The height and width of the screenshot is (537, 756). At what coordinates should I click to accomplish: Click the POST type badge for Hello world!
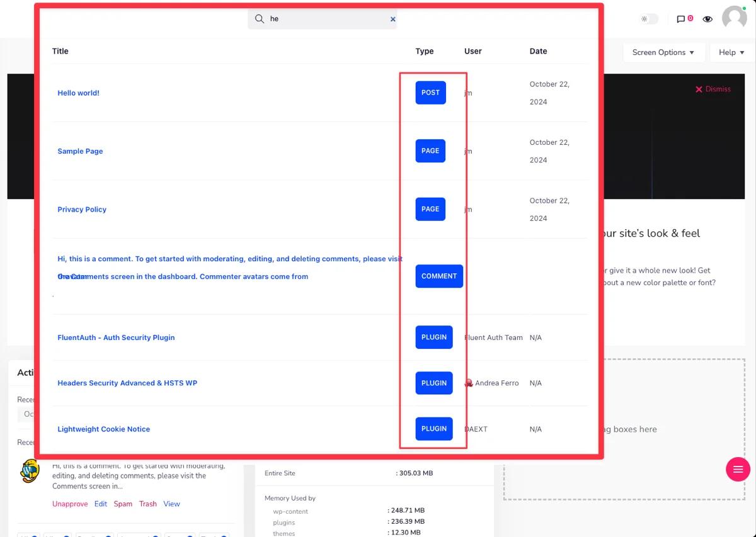tap(430, 93)
